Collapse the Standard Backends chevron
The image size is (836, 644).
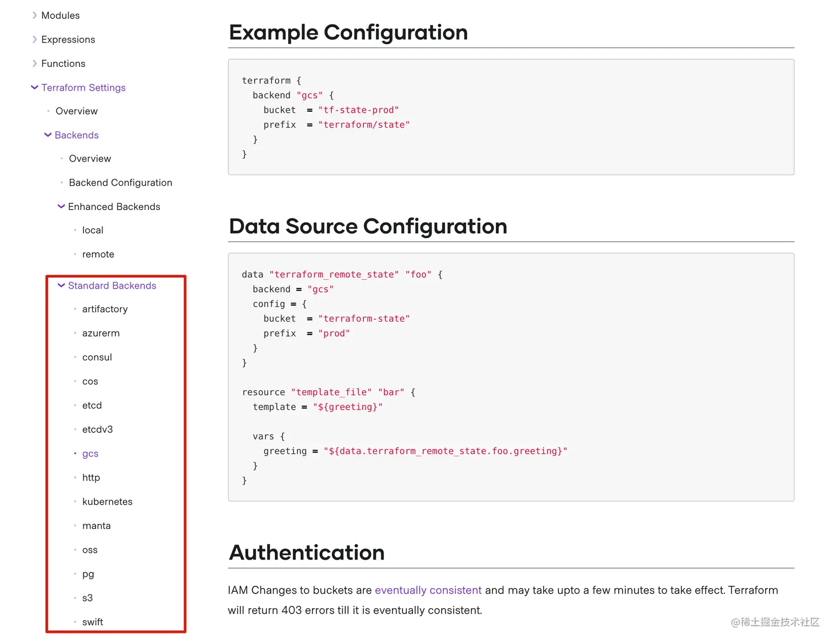pyautogui.click(x=61, y=286)
